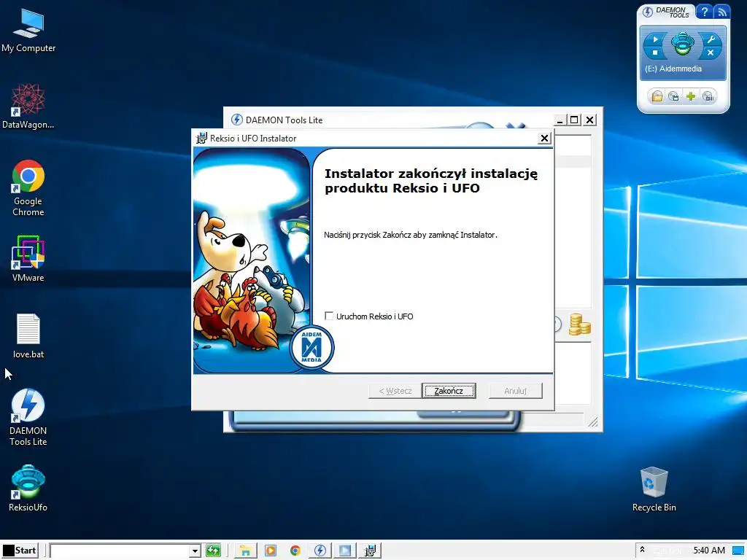Click the resize grip of the DAEMON Tools Lite window
Screen dimensions: 747x560
click(x=593, y=422)
